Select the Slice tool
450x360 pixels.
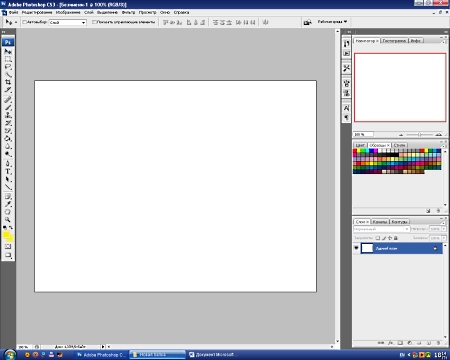8,90
